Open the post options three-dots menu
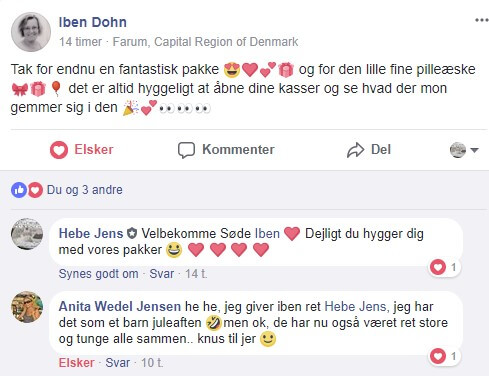Image resolution: width=489 pixels, height=376 pixels. tap(482, 20)
